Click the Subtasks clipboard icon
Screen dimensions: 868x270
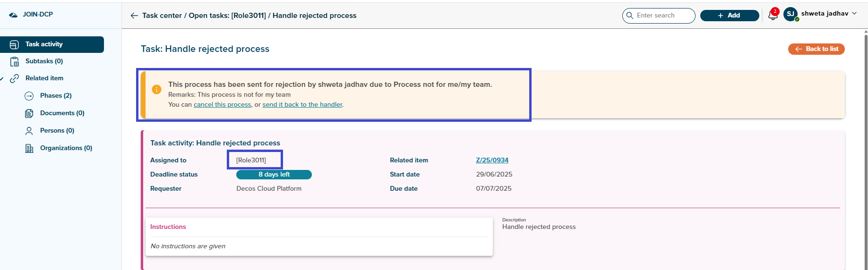[15, 61]
